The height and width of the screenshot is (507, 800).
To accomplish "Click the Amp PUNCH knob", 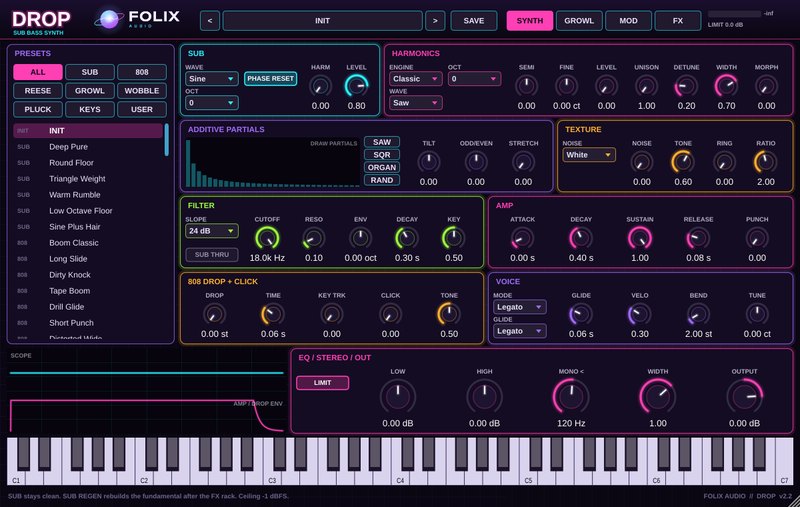I will [x=757, y=238].
